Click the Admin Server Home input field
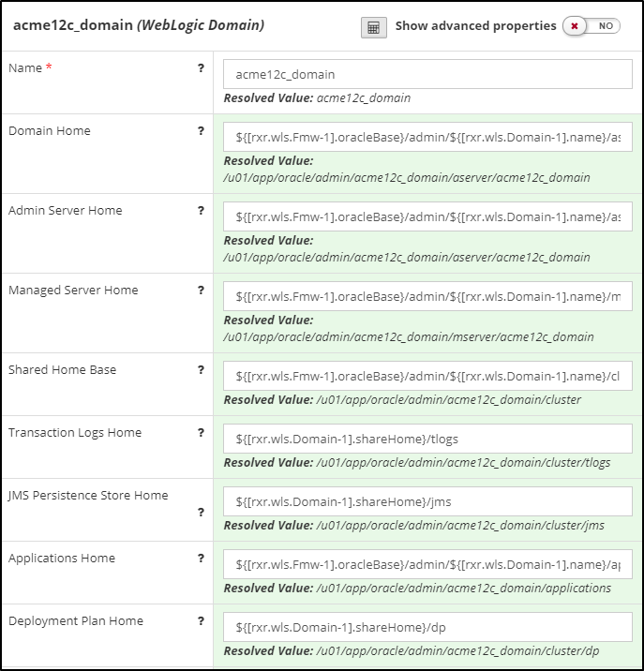 click(427, 217)
